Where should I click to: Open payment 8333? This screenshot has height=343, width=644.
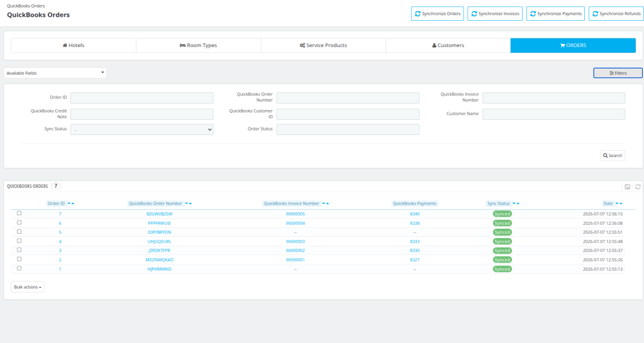(x=415, y=242)
